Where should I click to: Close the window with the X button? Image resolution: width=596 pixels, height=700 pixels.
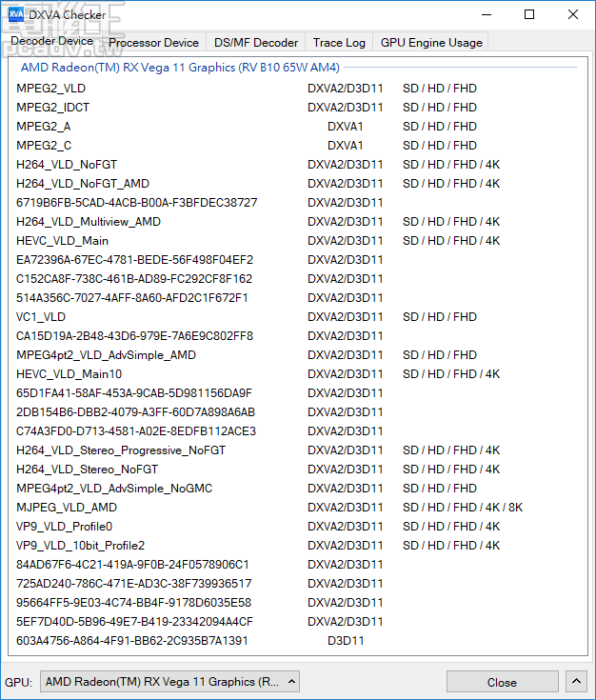pos(573,14)
